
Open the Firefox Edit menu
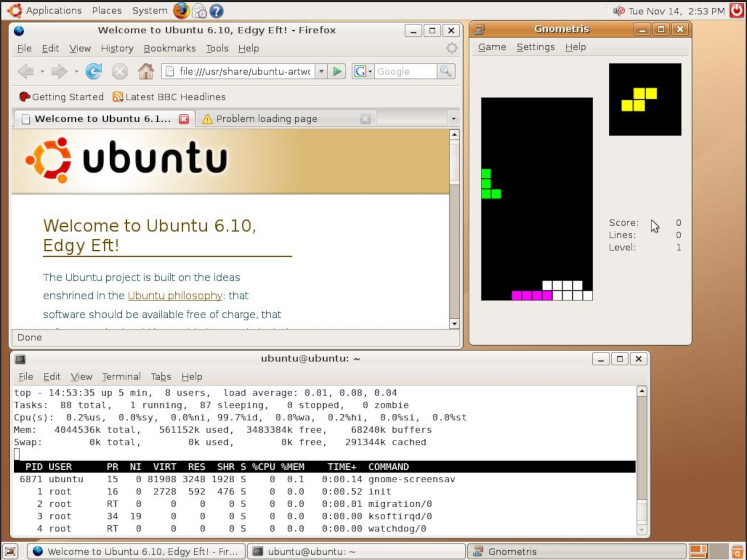50,48
